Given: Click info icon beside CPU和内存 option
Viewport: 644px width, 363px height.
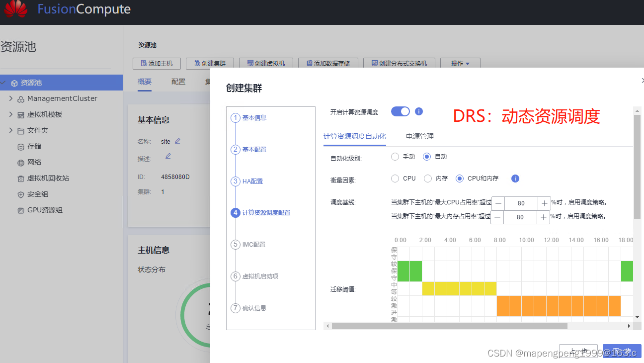Looking at the screenshot, I should (515, 179).
